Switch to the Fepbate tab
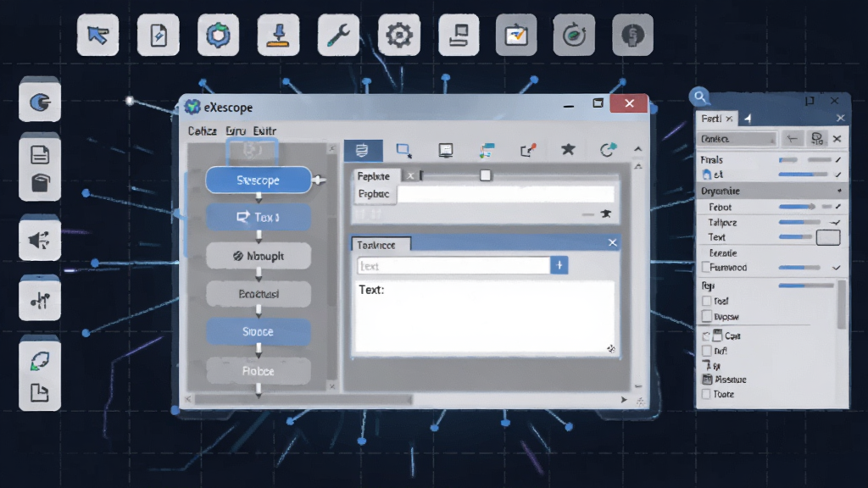The width and height of the screenshot is (868, 488). coord(374,176)
